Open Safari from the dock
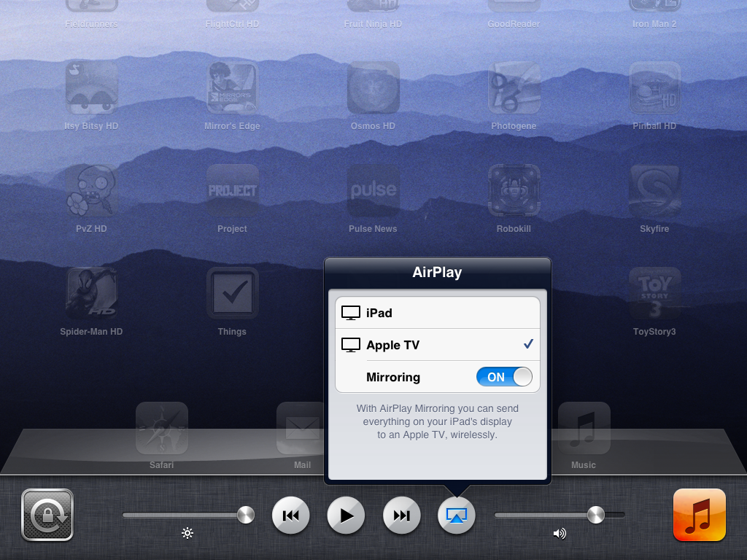The height and width of the screenshot is (560, 747). click(x=162, y=428)
